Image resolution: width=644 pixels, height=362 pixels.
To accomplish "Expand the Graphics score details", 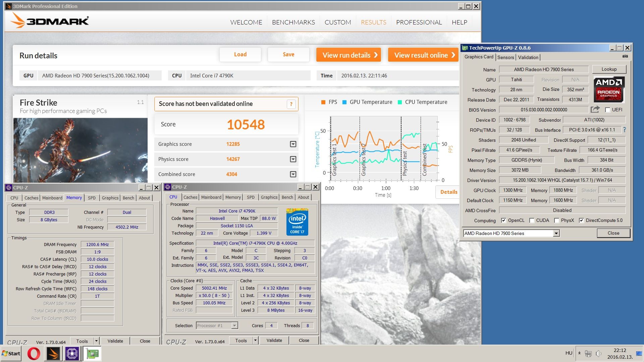I will point(293,144).
